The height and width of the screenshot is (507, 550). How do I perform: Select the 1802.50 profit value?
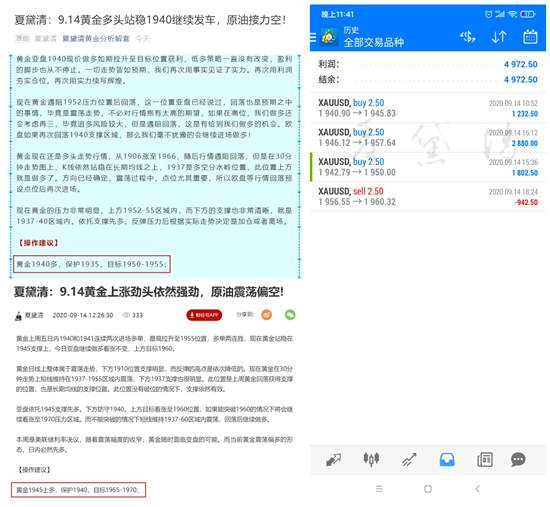[525, 173]
